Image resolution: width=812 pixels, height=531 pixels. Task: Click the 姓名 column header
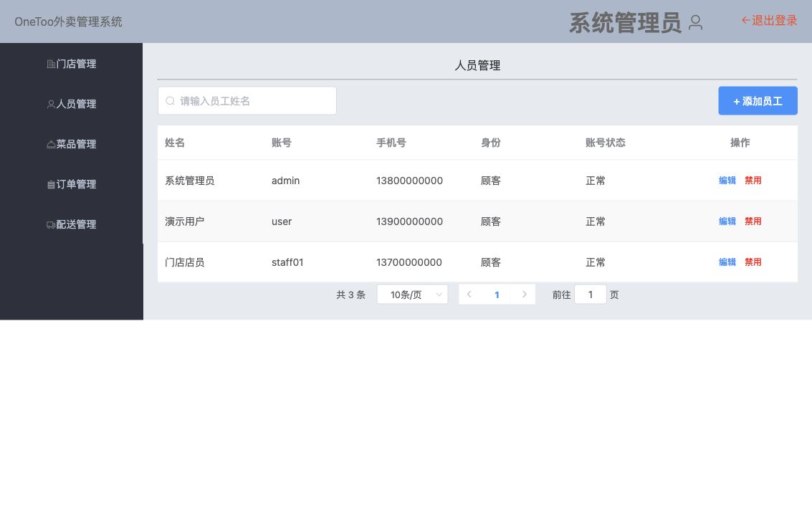(x=175, y=143)
